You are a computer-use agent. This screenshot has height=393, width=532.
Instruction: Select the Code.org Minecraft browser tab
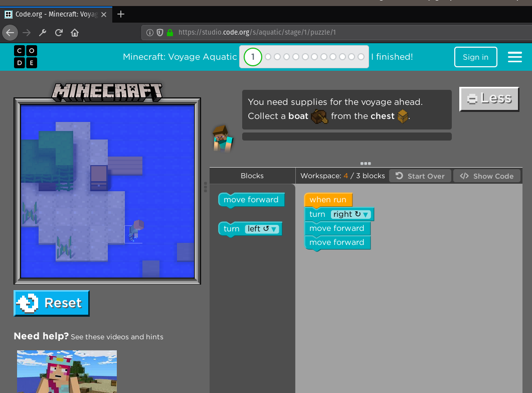pyautogui.click(x=56, y=14)
